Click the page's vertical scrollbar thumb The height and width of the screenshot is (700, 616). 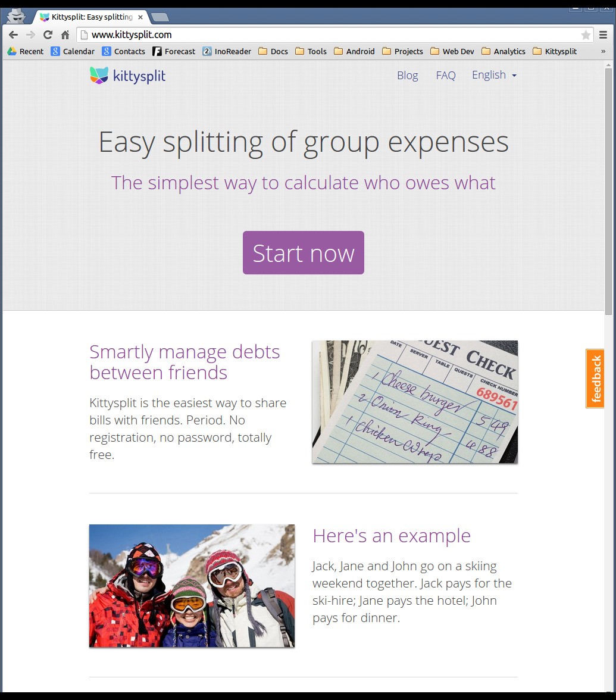(608, 192)
